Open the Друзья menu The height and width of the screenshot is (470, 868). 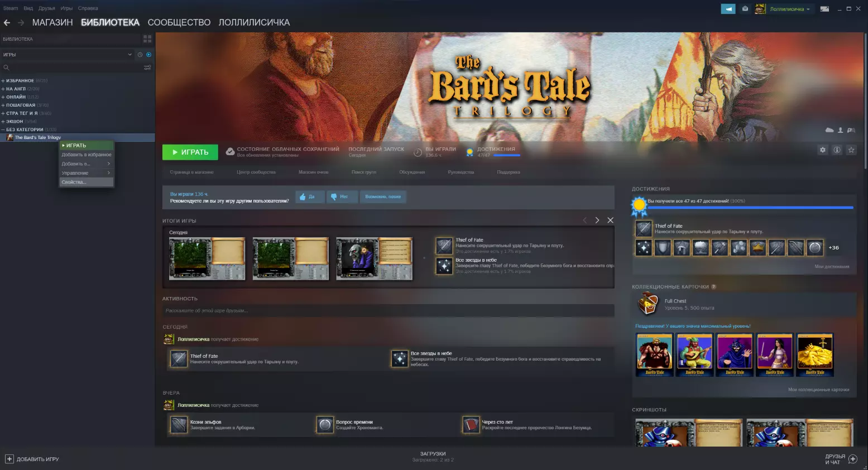click(47, 8)
